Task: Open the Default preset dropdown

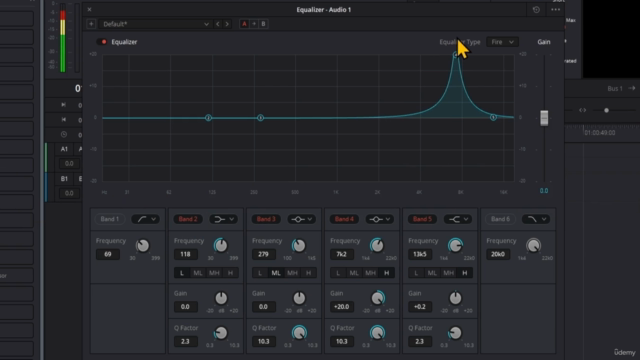Action: pyautogui.click(x=155, y=24)
